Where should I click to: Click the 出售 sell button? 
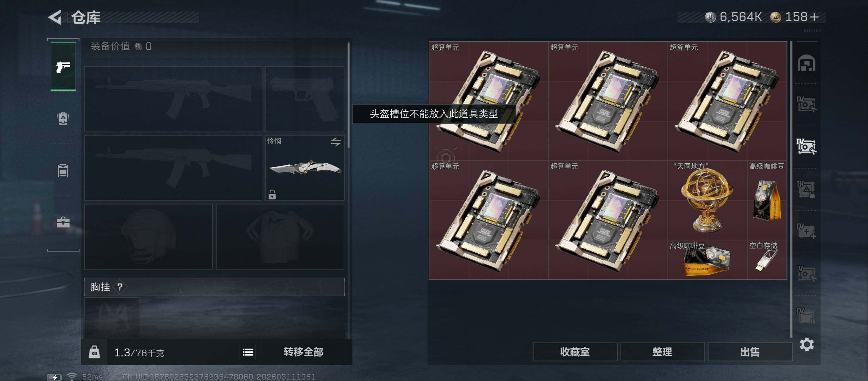[750, 352]
